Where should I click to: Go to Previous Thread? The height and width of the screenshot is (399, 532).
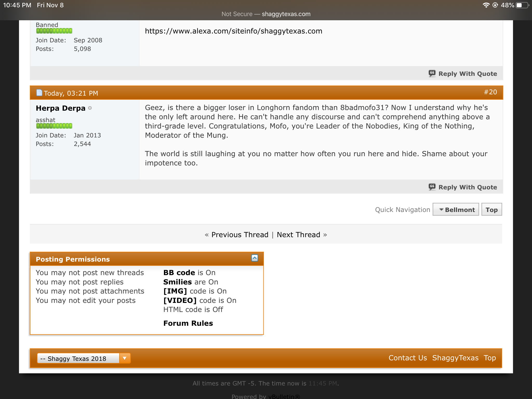click(x=240, y=235)
